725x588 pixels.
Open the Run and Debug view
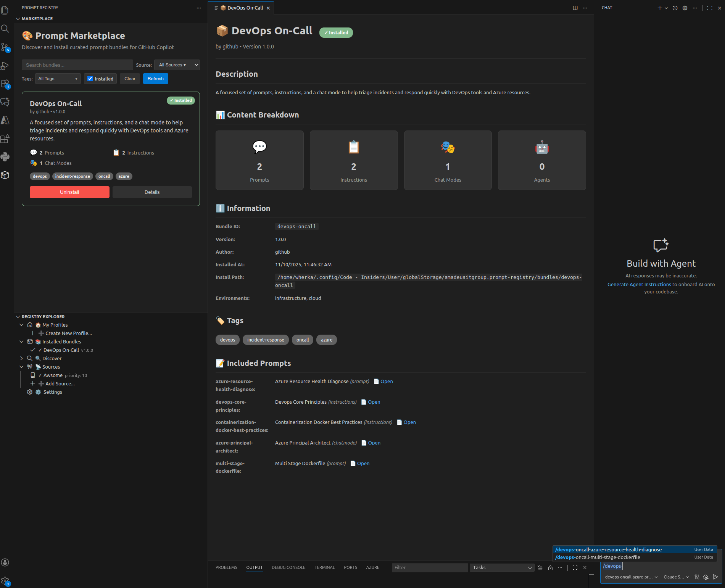[5, 66]
